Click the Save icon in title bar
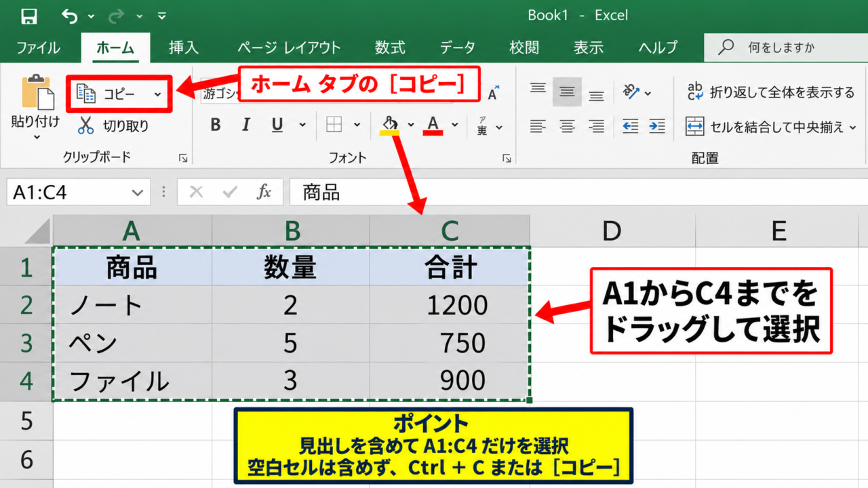Image resolution: width=868 pixels, height=488 pixels. coord(29,16)
